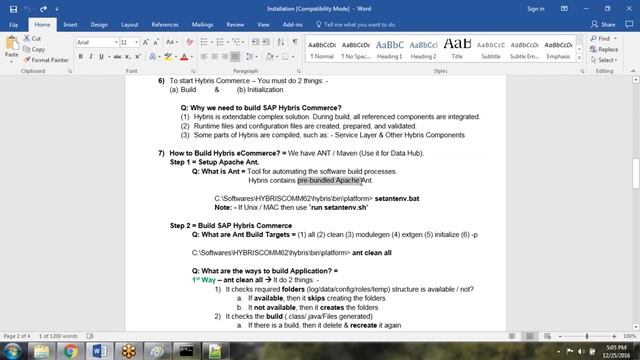Open comments pane icon near Share
The image size is (640, 360).
(x=629, y=24)
